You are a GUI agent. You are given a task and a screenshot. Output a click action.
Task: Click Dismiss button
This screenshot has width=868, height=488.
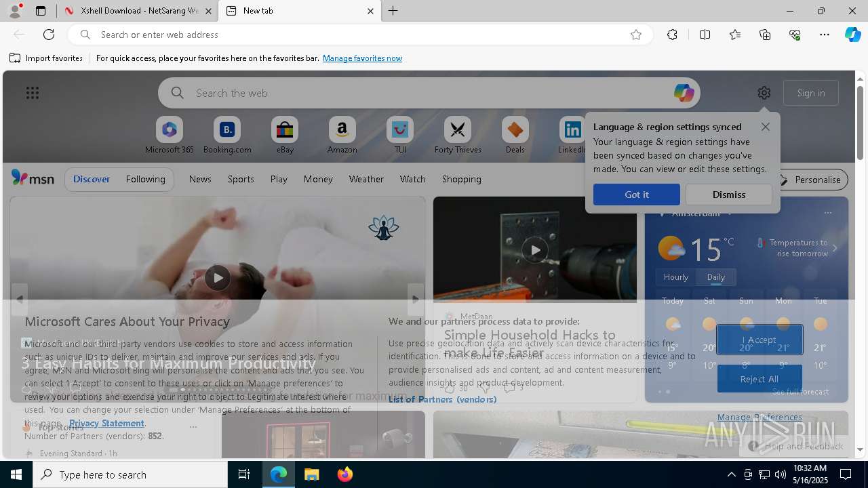(729, 195)
